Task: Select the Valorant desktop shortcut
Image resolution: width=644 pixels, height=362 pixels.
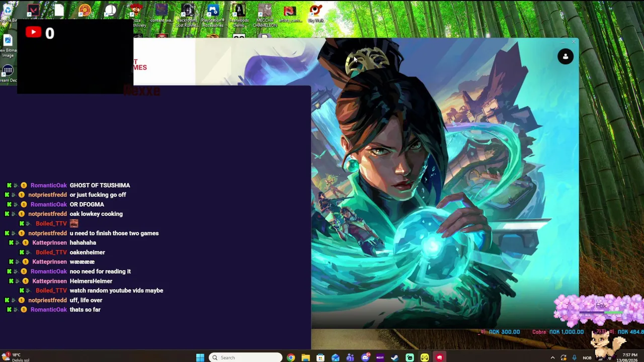Action: click(33, 10)
